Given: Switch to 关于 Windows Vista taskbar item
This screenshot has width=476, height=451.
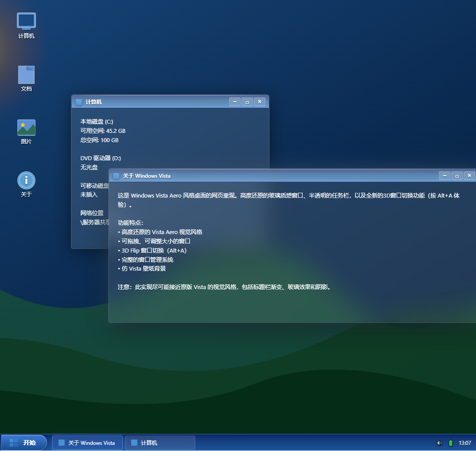Looking at the screenshot, I should pos(88,443).
